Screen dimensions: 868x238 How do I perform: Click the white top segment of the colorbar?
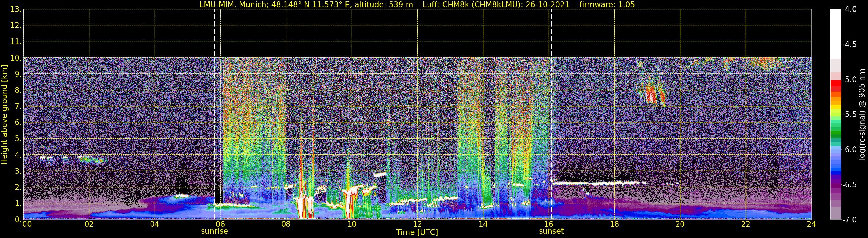[835, 34]
